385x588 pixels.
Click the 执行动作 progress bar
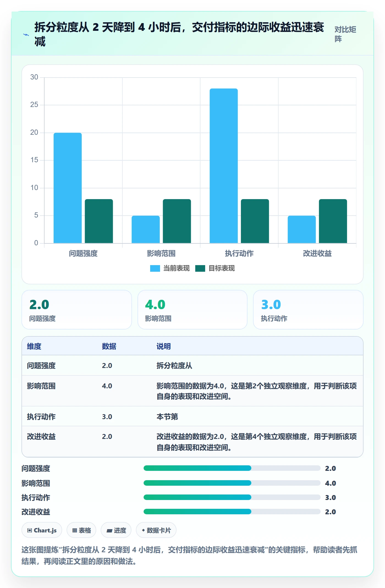(x=232, y=497)
